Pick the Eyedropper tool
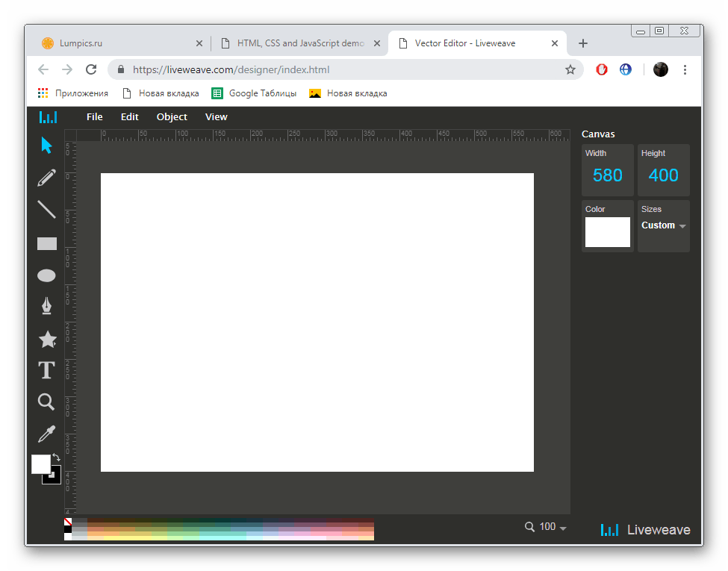Image resolution: width=728 pixels, height=571 pixels. (46, 433)
